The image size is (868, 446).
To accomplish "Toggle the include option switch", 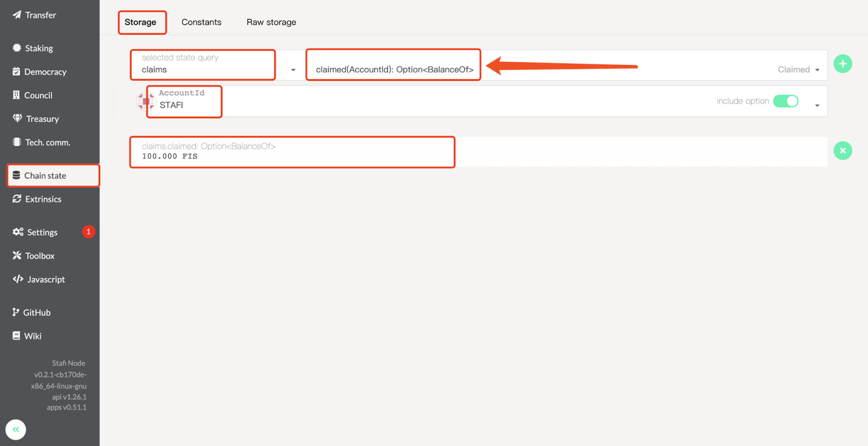I will point(786,101).
